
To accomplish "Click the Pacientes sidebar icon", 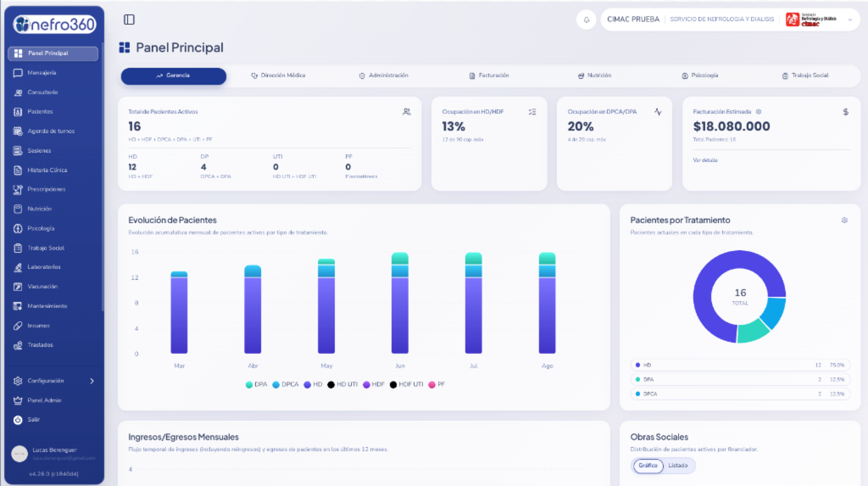I will [x=18, y=112].
